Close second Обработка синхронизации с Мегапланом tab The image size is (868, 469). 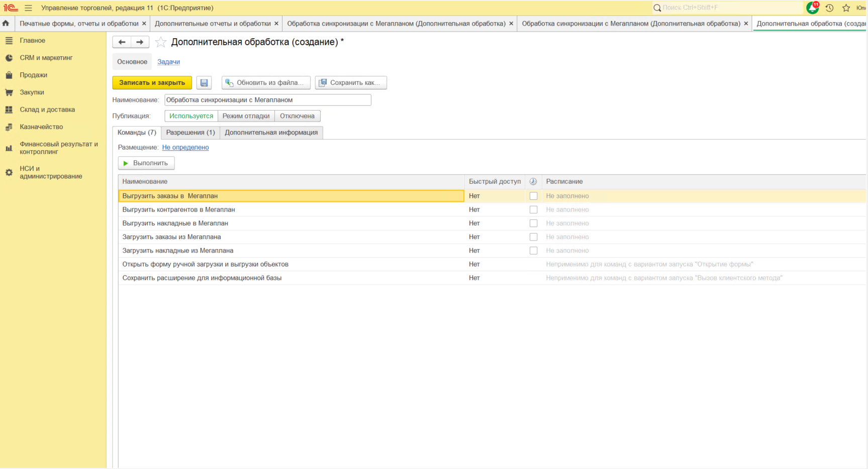[746, 24]
